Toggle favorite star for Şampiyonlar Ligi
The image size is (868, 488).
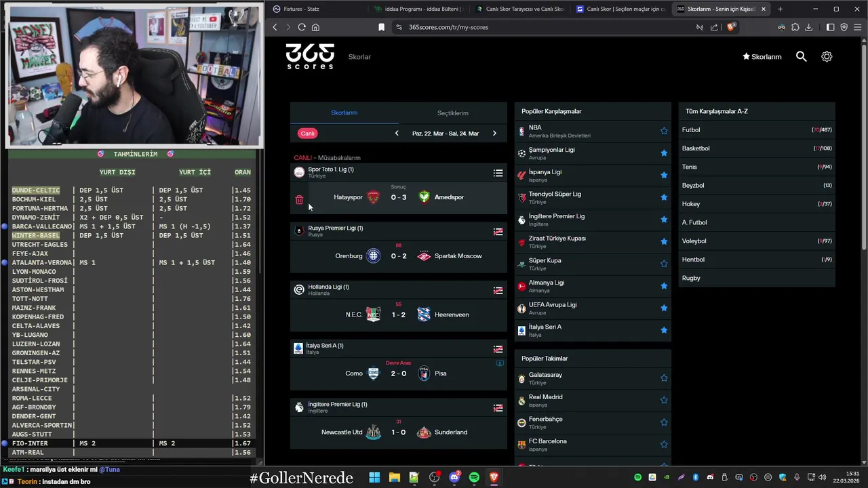[x=664, y=153]
